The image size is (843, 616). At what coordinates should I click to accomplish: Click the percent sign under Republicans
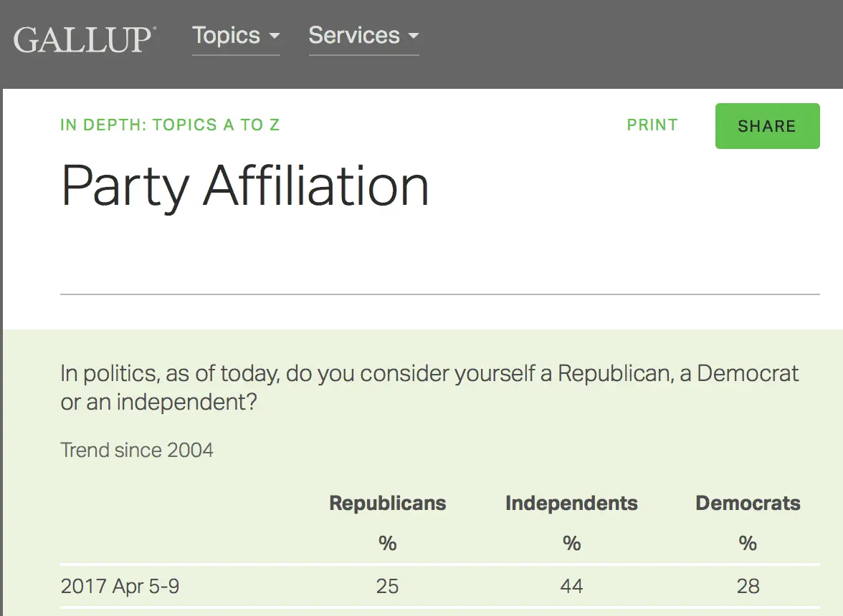[387, 544]
